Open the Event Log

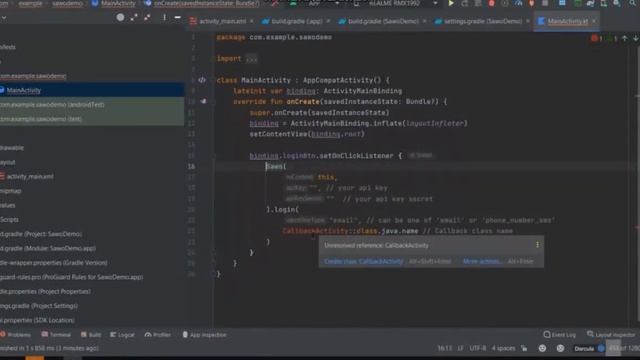tap(560, 335)
